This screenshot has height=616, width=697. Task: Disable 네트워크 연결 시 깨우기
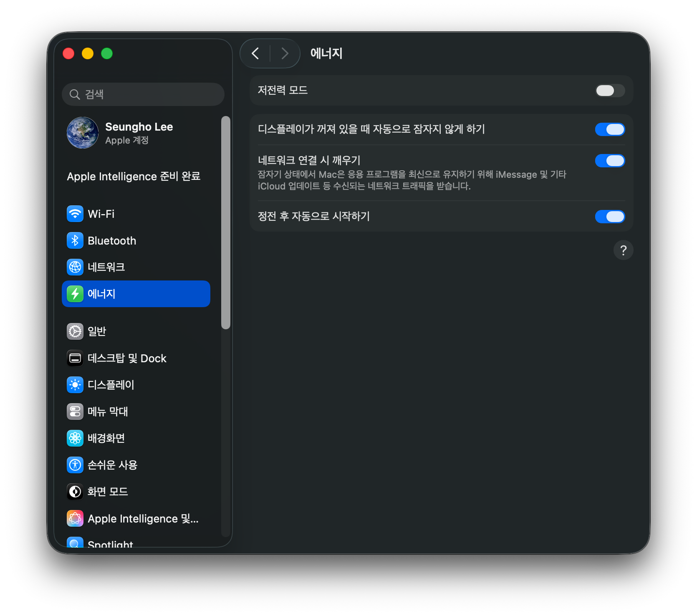pyautogui.click(x=610, y=161)
